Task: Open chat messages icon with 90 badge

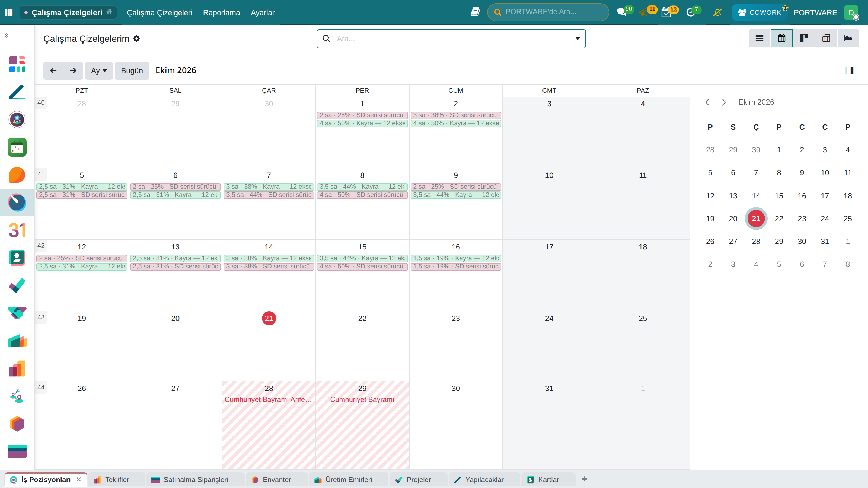Action: point(621,12)
